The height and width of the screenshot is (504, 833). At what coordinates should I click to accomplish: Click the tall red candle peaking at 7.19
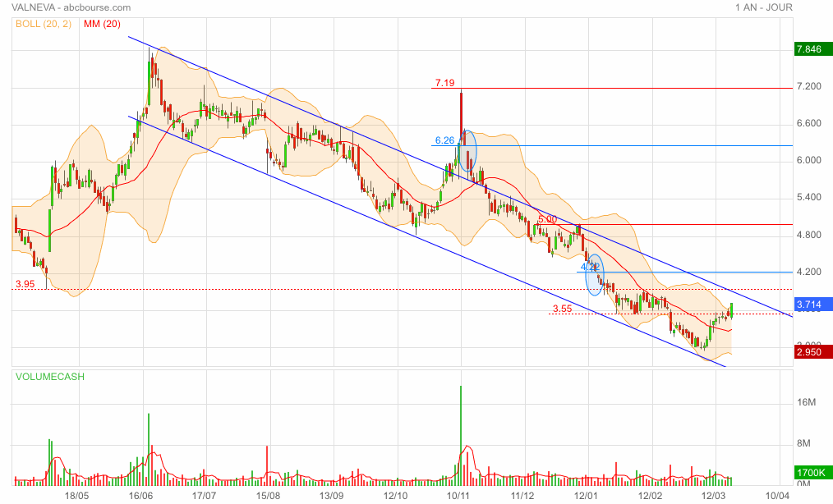click(461, 117)
